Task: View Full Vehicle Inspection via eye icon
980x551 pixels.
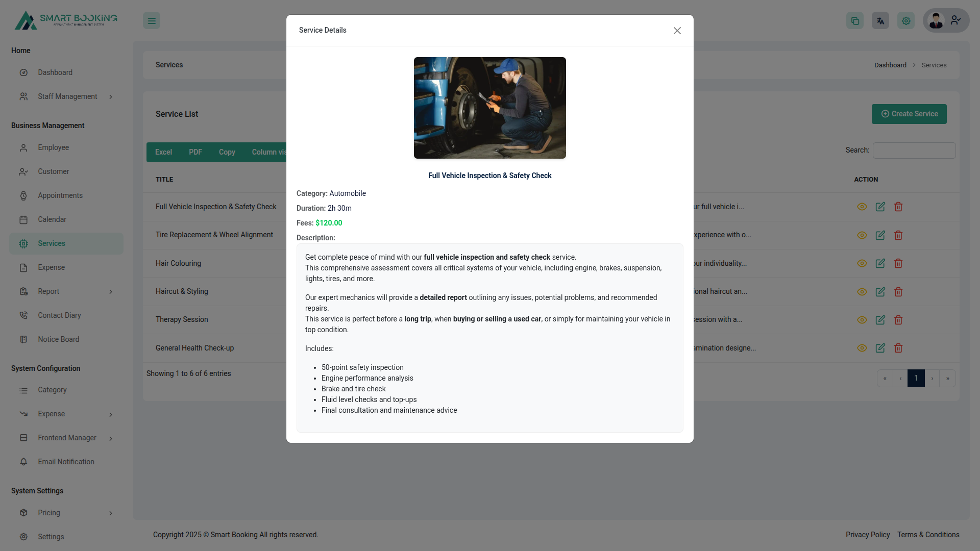Action: coord(862,207)
